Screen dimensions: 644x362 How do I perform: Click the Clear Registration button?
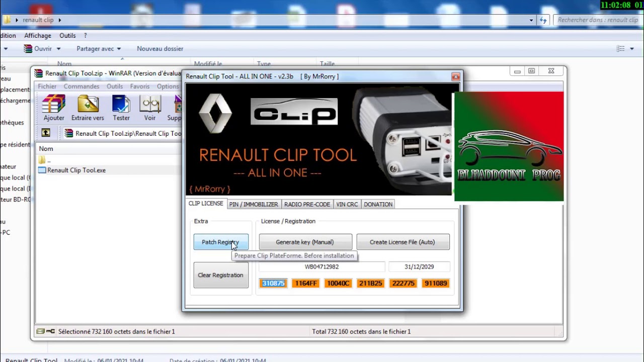[x=221, y=275]
